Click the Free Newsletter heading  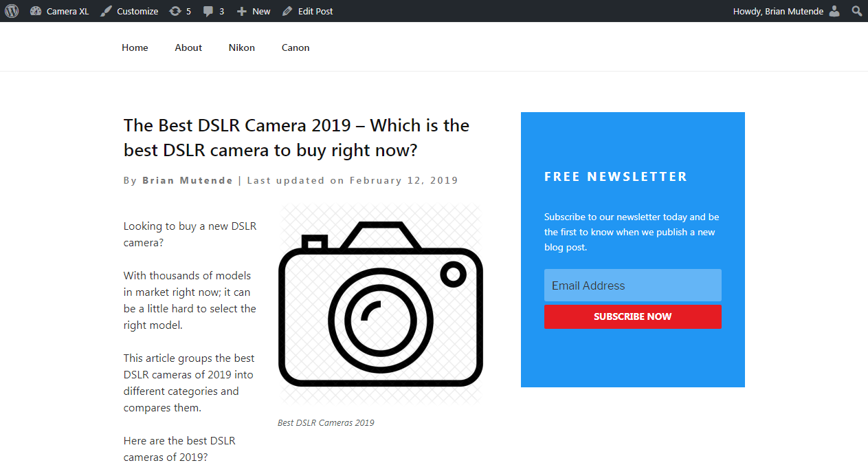(616, 177)
